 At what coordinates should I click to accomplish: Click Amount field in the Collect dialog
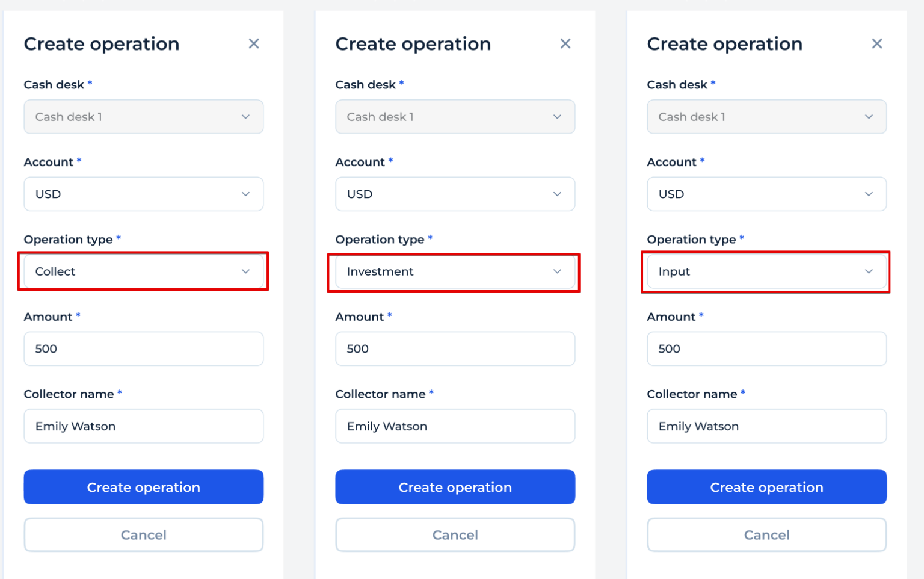point(143,348)
